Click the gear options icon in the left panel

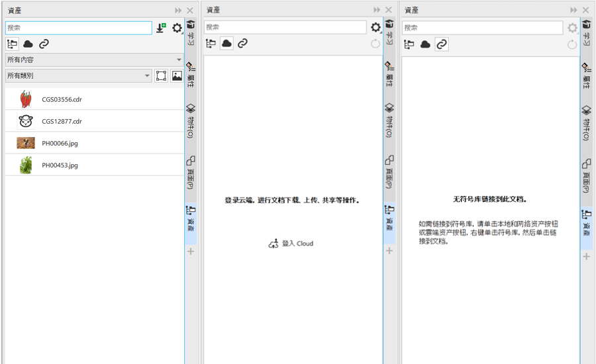coord(177,28)
